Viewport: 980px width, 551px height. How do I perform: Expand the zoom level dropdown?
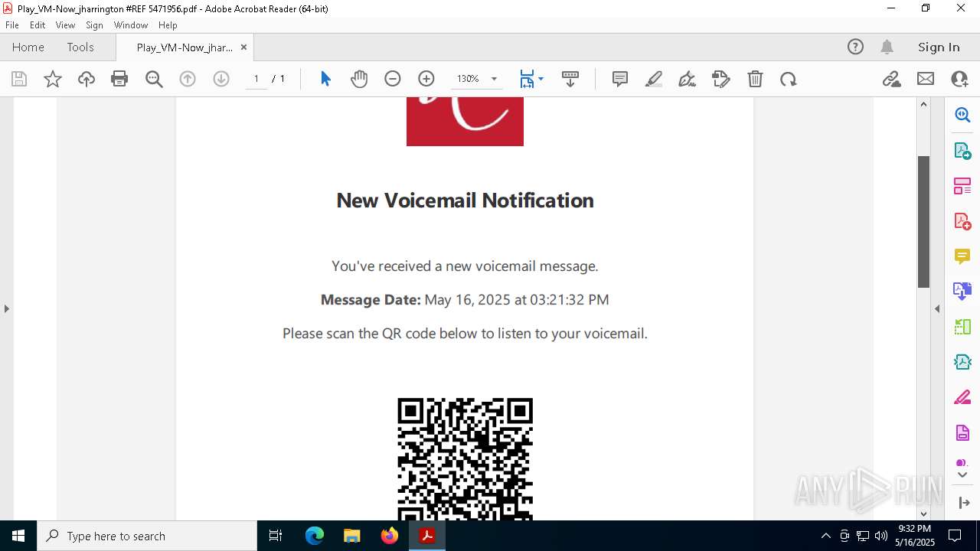pyautogui.click(x=494, y=79)
